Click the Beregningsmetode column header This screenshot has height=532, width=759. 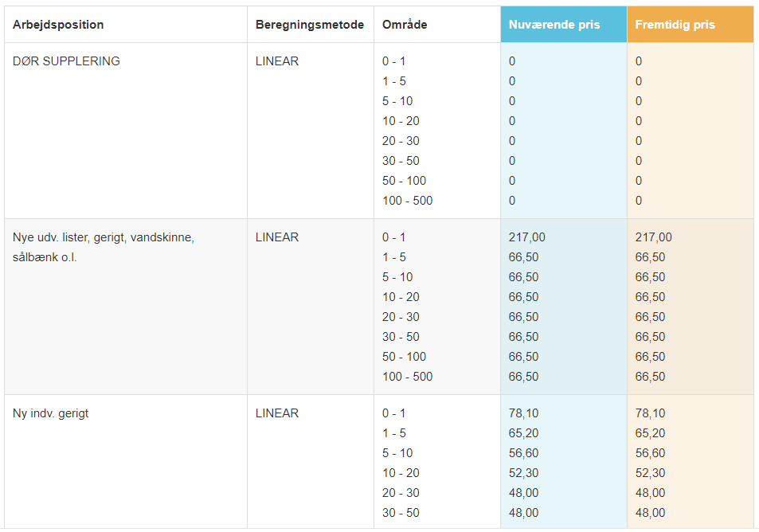(x=310, y=25)
